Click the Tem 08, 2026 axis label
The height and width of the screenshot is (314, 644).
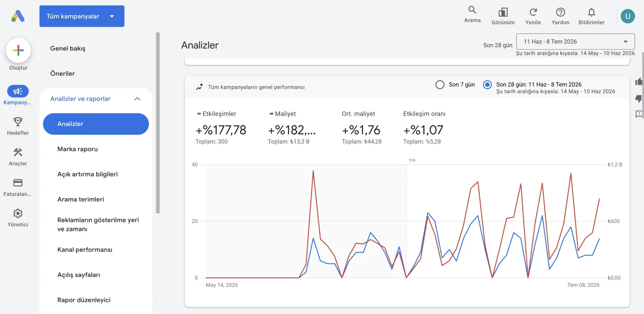pyautogui.click(x=583, y=285)
